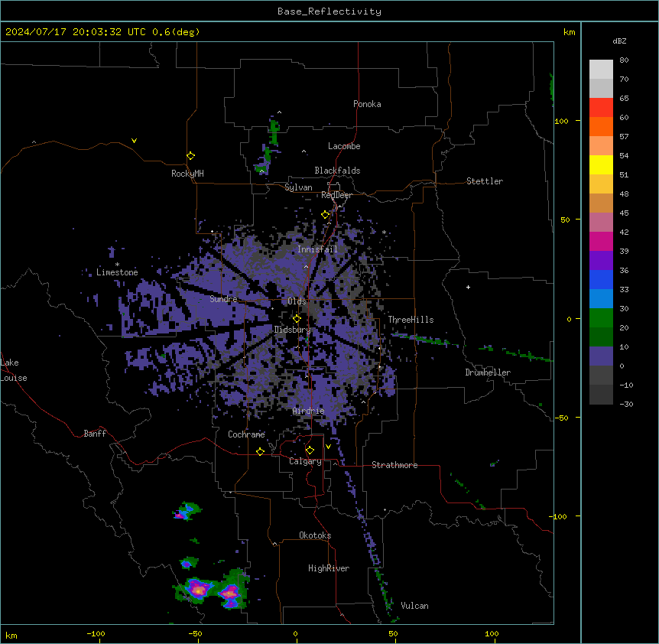The width and height of the screenshot is (659, 644).
Task: Click the yellow V marker northwest of RockyMH
Action: pyautogui.click(x=134, y=141)
